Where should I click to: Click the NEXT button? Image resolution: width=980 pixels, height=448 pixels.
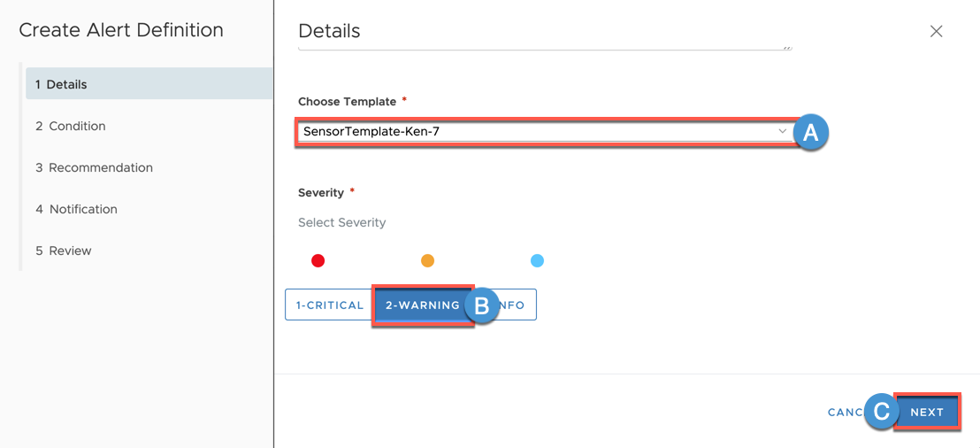click(x=927, y=412)
